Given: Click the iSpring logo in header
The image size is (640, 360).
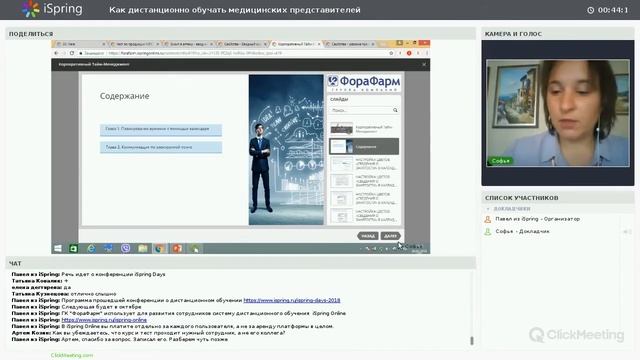Looking at the screenshot, I should pyautogui.click(x=52, y=9).
